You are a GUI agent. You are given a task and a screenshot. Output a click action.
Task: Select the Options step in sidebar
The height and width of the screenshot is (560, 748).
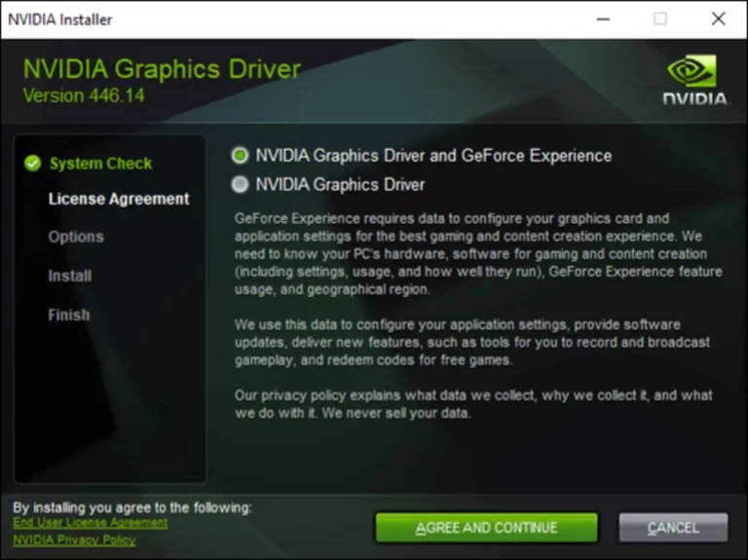76,237
